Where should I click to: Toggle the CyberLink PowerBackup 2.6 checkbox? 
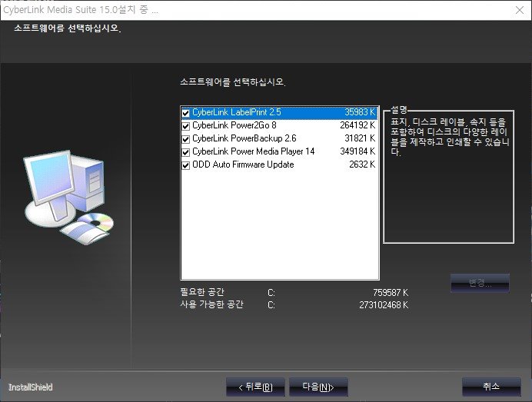[x=185, y=139]
